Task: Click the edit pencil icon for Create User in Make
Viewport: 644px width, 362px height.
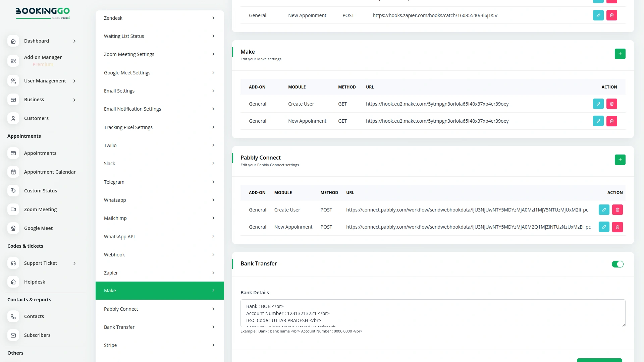Action: [x=598, y=104]
